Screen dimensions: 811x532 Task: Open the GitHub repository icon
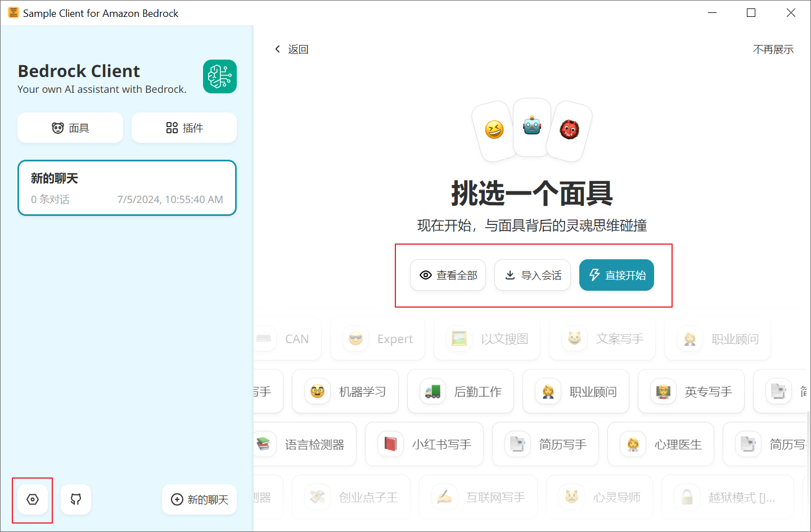click(75, 499)
